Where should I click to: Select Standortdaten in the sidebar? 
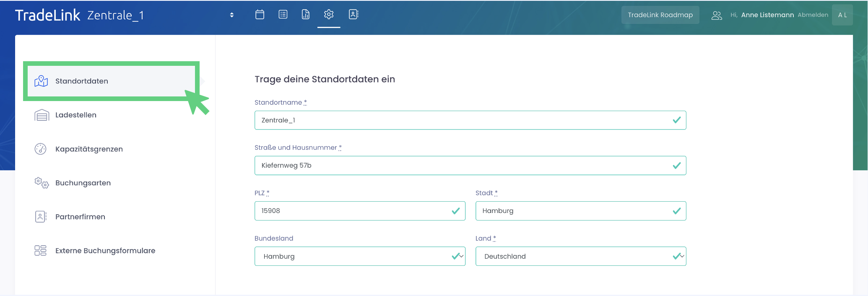pyautogui.click(x=82, y=81)
